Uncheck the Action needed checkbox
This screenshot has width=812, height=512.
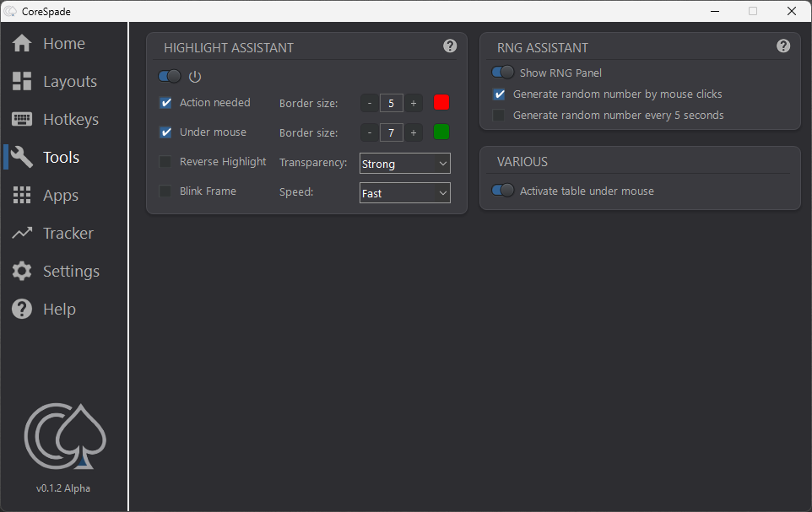(x=165, y=103)
